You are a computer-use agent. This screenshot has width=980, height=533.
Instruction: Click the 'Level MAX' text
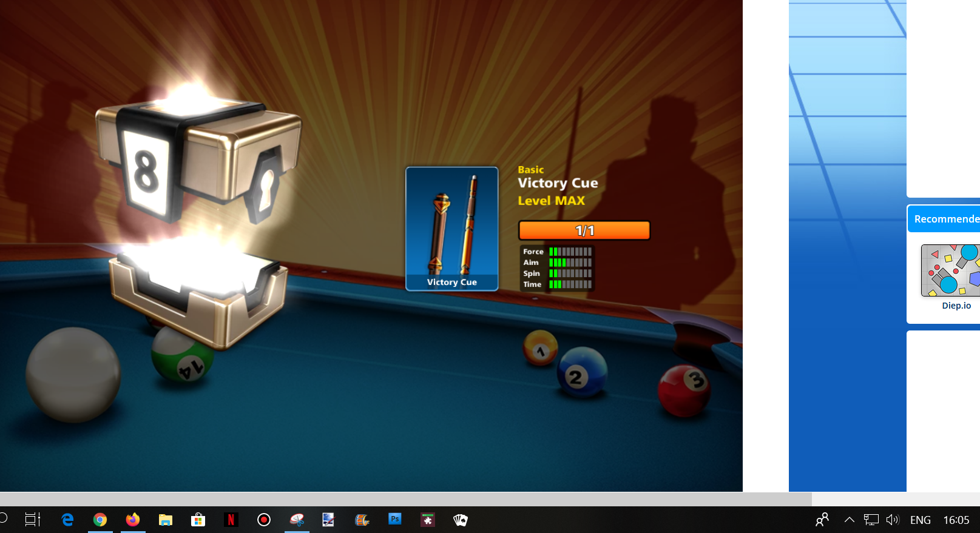tap(552, 201)
